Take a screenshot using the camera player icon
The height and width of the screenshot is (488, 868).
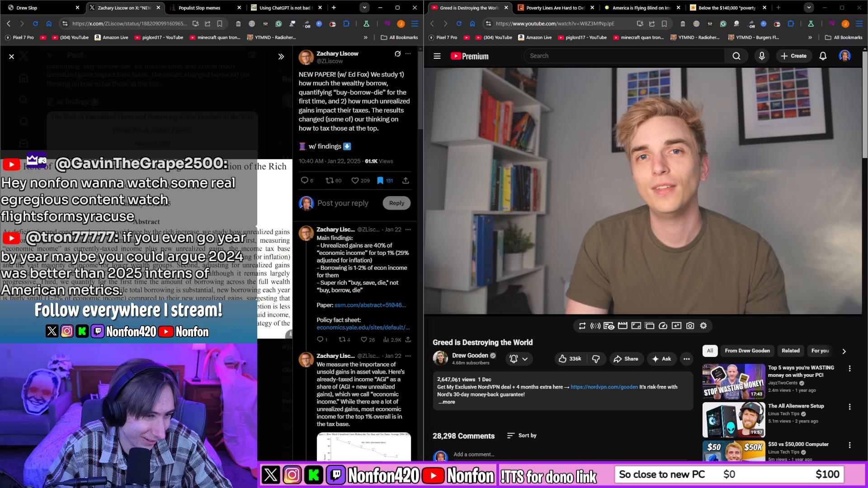[690, 325]
